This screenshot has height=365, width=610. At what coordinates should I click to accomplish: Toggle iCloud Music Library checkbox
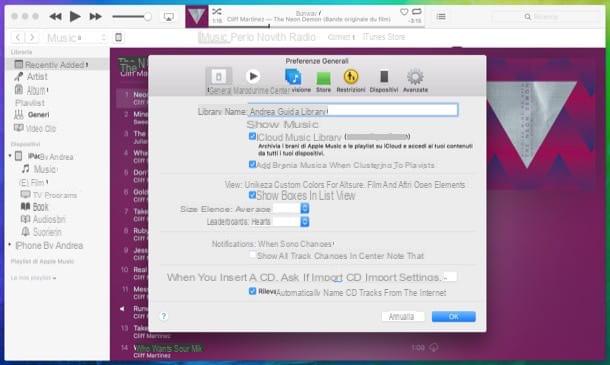(x=252, y=136)
